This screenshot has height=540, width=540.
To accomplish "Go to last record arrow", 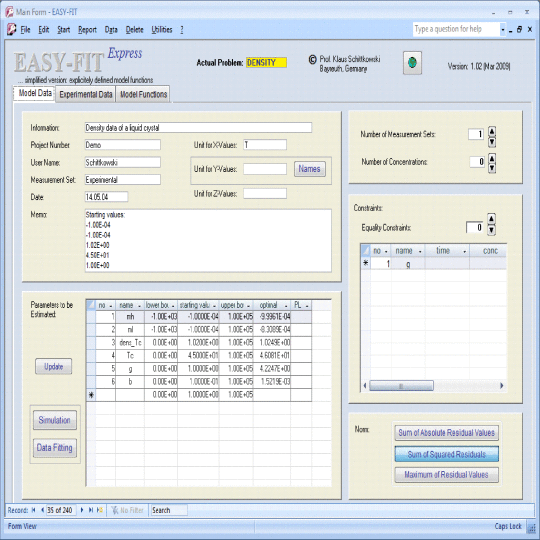I will 91,510.
